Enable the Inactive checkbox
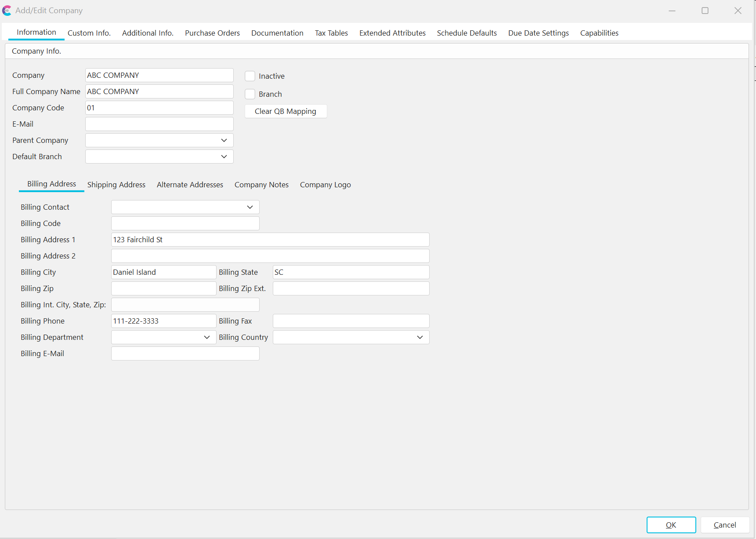Screen dimensions: 756x539 [250, 76]
